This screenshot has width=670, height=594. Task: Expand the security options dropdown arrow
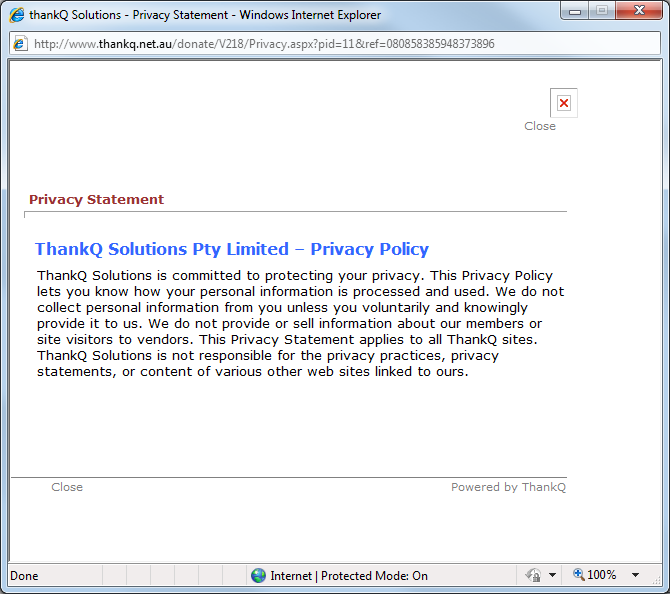[x=552, y=576]
